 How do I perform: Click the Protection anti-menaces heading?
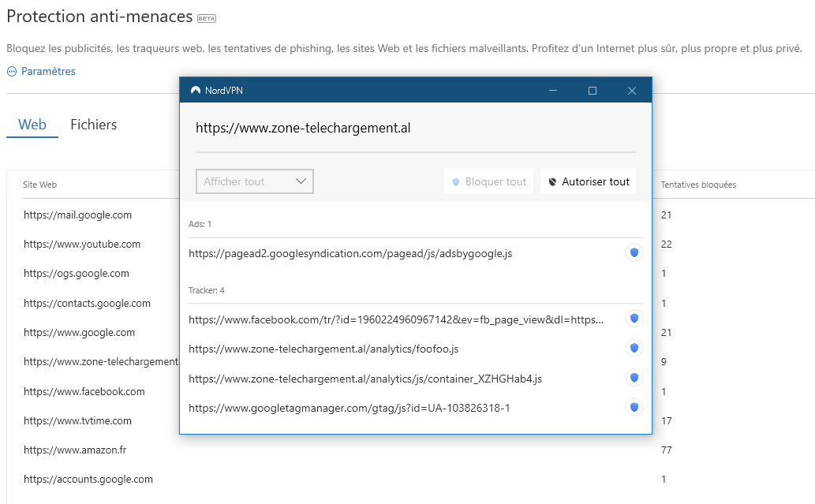click(99, 16)
